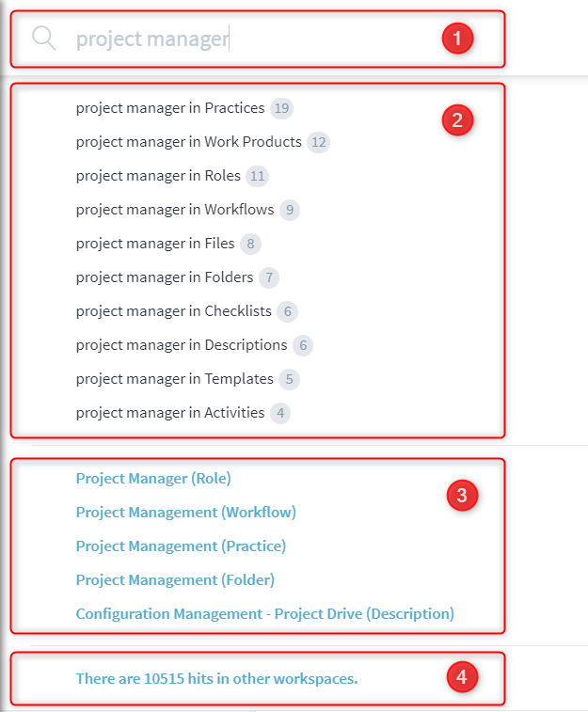Show the 10515 hits in other workspaces
The image size is (588, 712).
click(216, 677)
